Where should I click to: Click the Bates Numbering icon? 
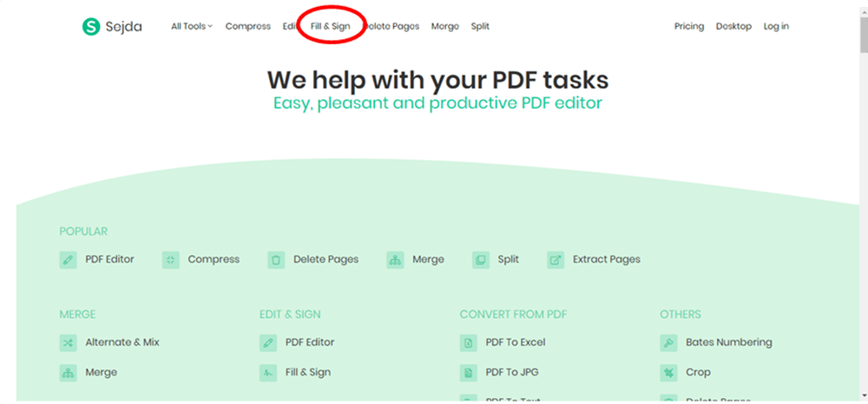coord(669,342)
